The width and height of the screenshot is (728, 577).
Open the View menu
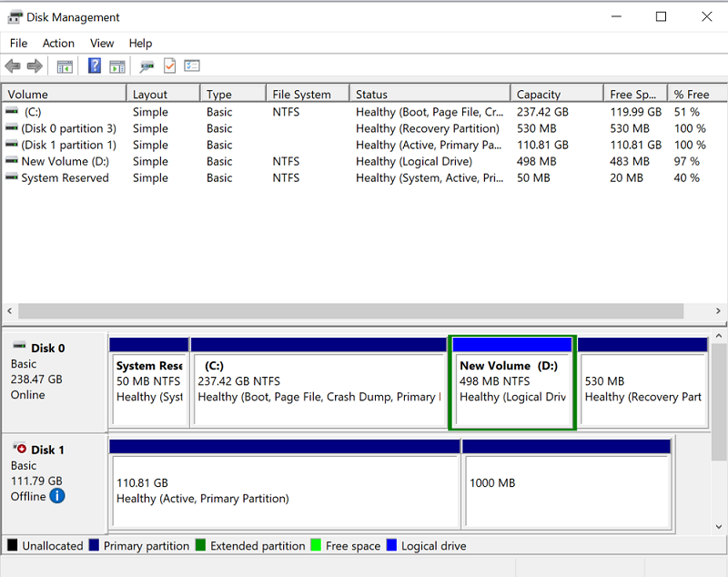tap(101, 43)
